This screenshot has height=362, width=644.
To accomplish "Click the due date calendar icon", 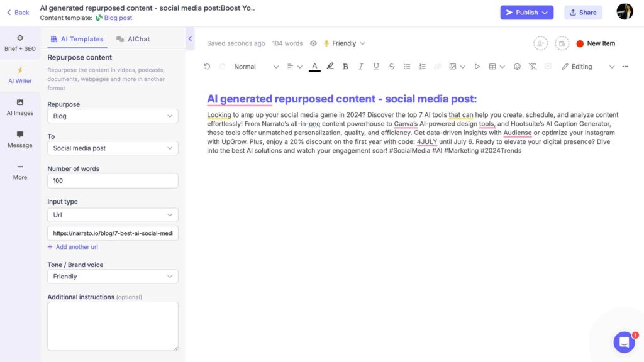I will pyautogui.click(x=562, y=43).
